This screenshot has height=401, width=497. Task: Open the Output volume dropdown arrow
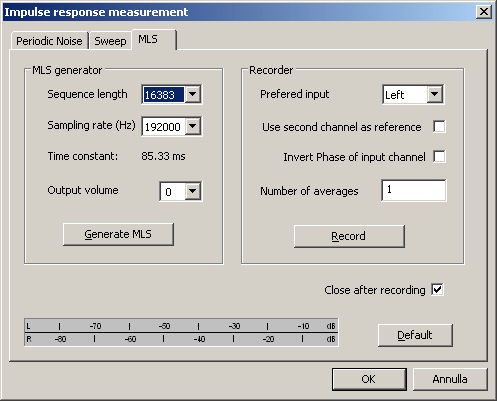pos(192,191)
